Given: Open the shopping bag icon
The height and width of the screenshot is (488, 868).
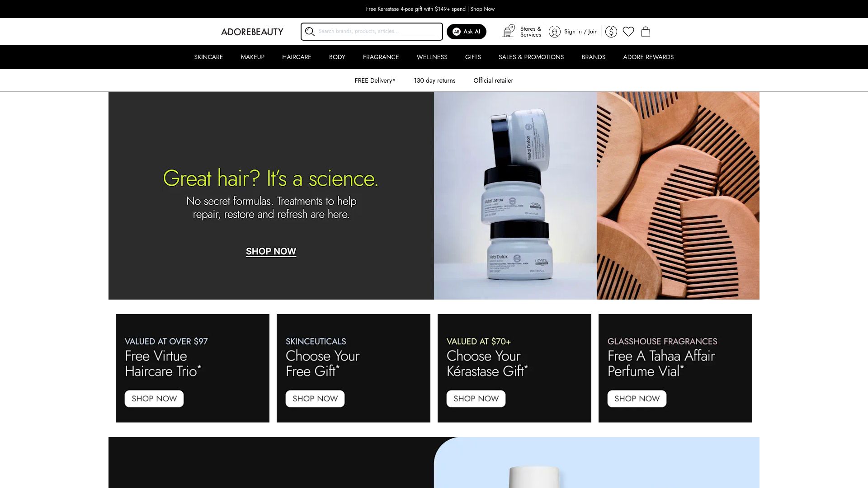Looking at the screenshot, I should point(646,32).
